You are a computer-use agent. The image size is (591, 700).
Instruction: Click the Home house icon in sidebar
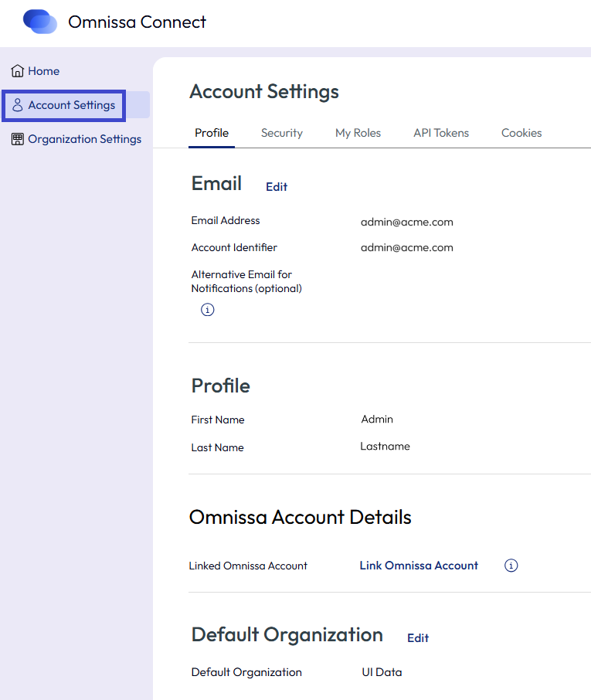point(18,71)
